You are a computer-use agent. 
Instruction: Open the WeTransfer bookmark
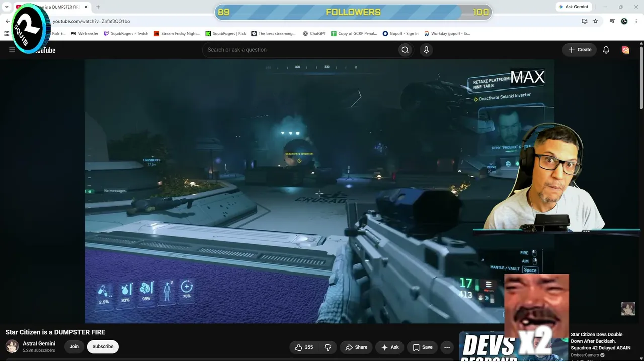click(85, 34)
